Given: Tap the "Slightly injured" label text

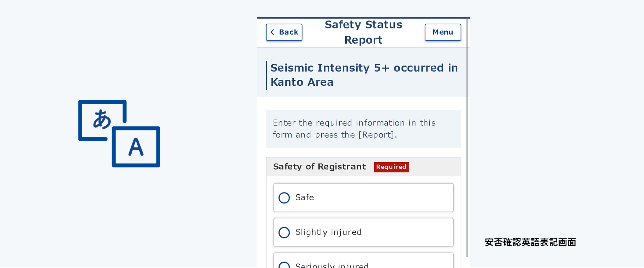Looking at the screenshot, I should click(328, 232).
